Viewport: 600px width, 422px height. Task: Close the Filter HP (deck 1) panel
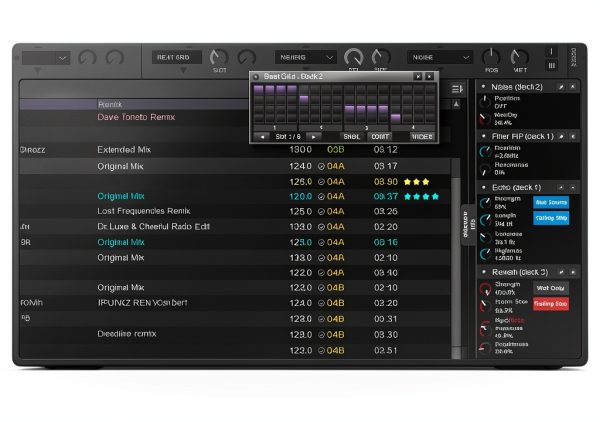click(x=573, y=136)
